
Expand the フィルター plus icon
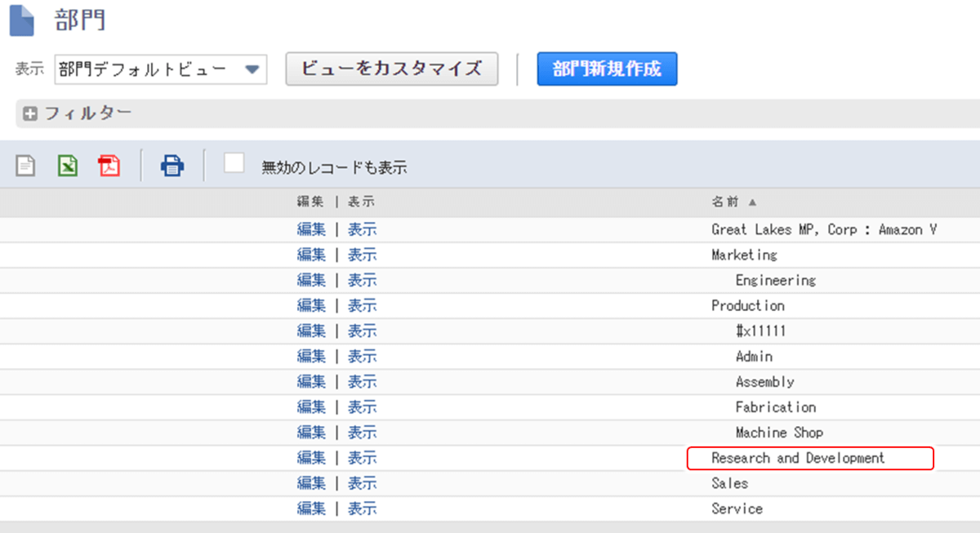click(30, 114)
